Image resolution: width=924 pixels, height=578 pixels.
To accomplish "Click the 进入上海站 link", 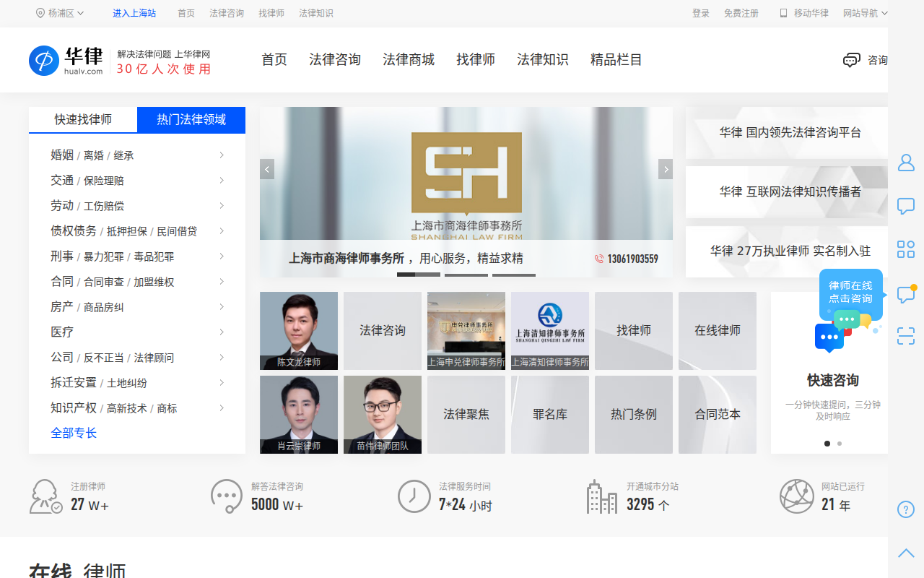I will 134,13.
